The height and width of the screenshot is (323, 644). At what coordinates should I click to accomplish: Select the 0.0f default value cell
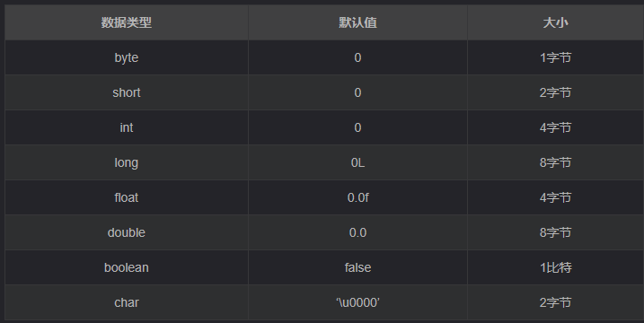point(357,197)
